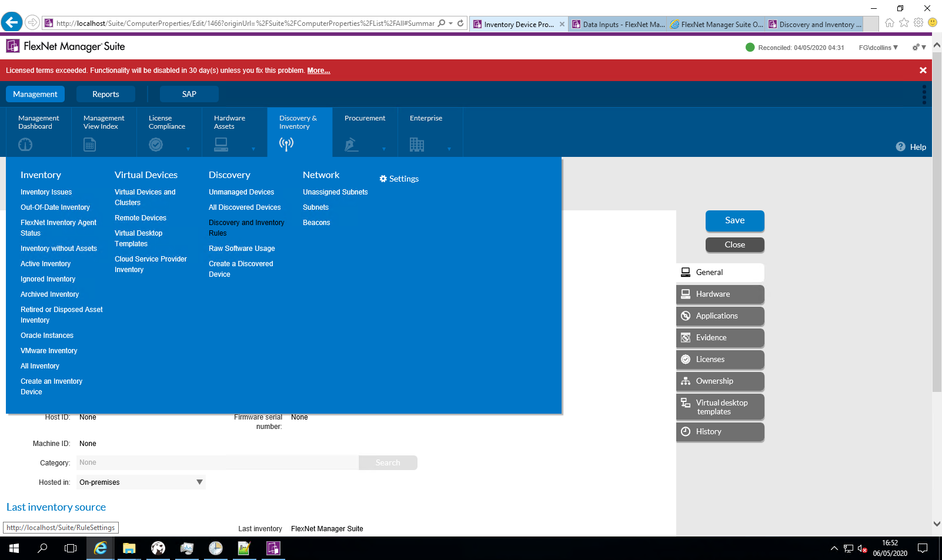Click the Procurement pen icon

point(352,144)
